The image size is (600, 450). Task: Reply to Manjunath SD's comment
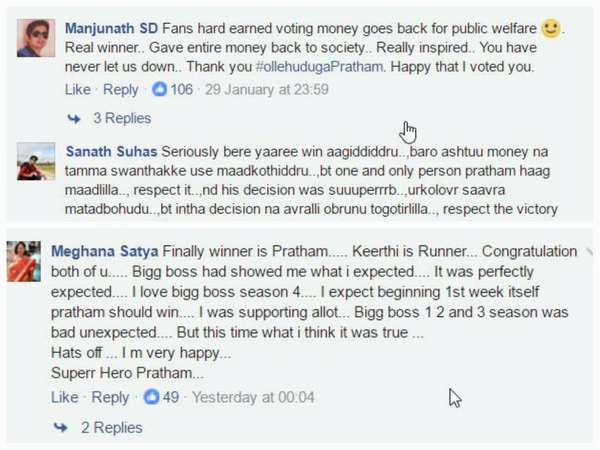coord(121,90)
